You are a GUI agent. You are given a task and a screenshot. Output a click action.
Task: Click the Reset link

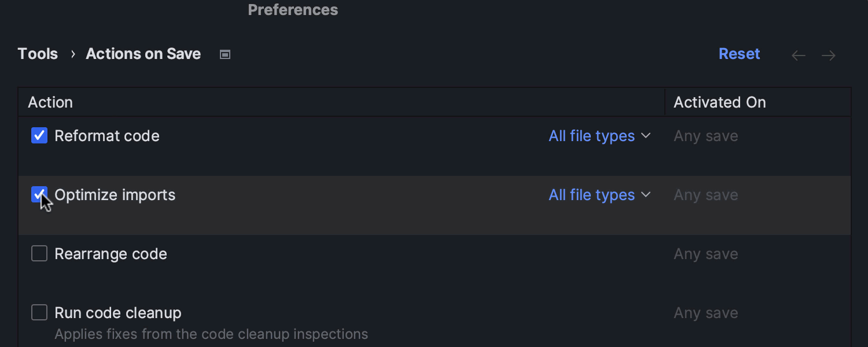coord(739,54)
